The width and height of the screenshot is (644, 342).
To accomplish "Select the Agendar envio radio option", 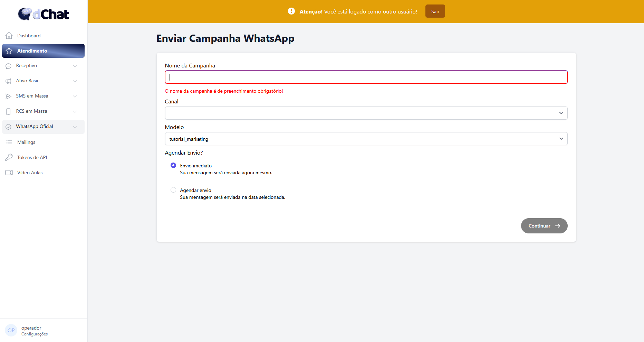I will [x=173, y=190].
